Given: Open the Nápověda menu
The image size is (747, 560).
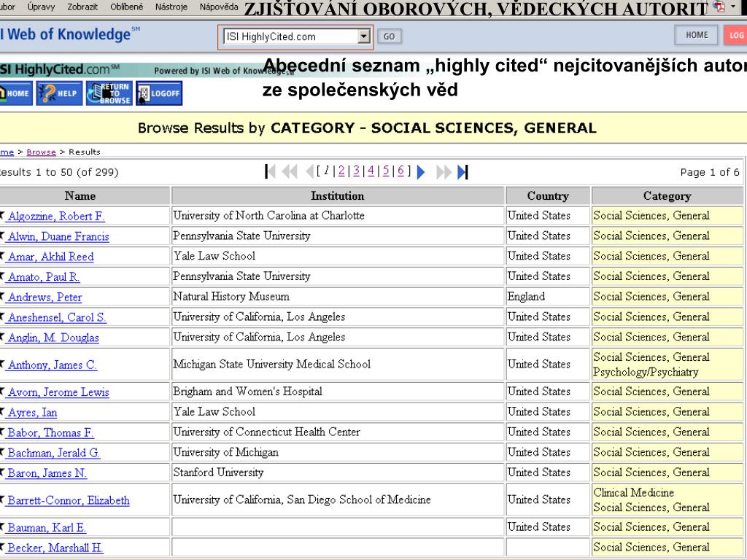Looking at the screenshot, I should (219, 7).
